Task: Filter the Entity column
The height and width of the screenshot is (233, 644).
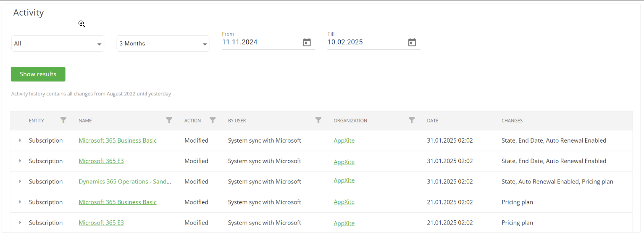Action: (x=63, y=120)
